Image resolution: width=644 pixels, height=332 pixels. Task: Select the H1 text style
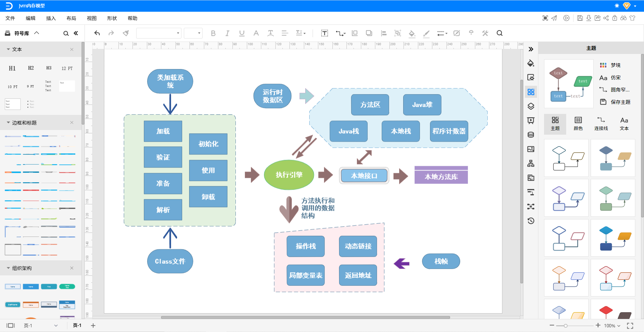click(12, 68)
